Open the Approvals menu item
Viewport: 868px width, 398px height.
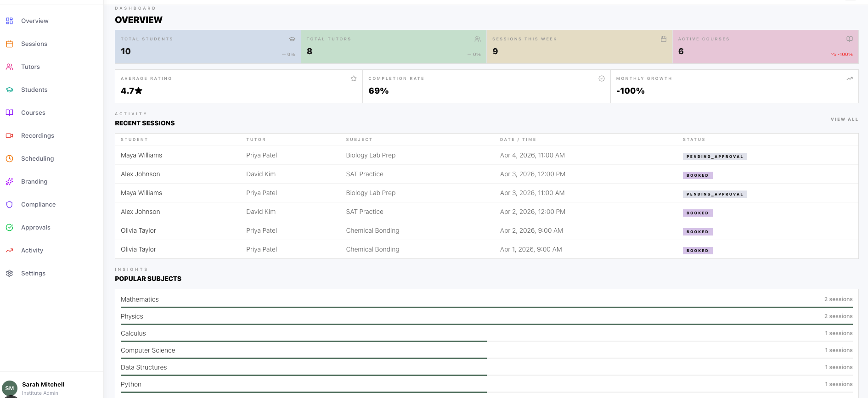(x=35, y=228)
